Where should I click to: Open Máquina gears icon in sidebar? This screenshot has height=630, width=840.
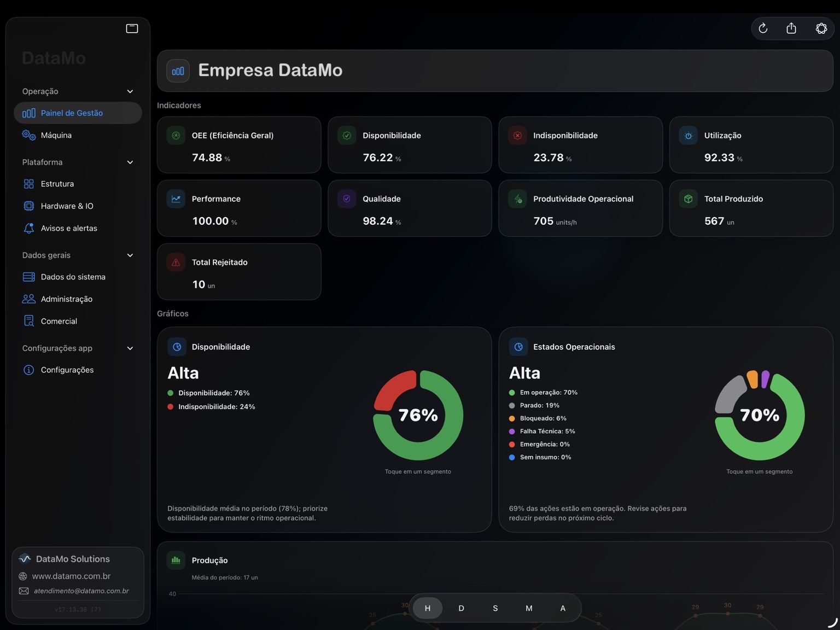pos(29,135)
